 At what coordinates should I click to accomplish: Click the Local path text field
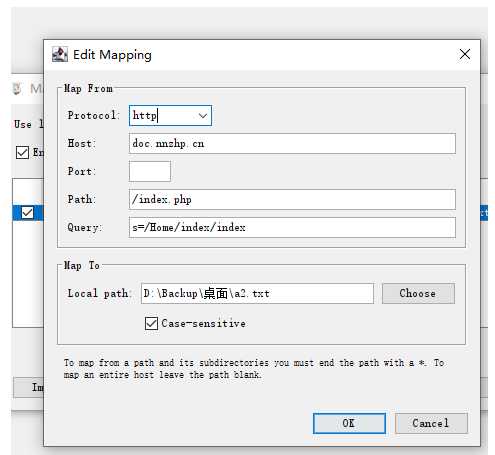257,293
